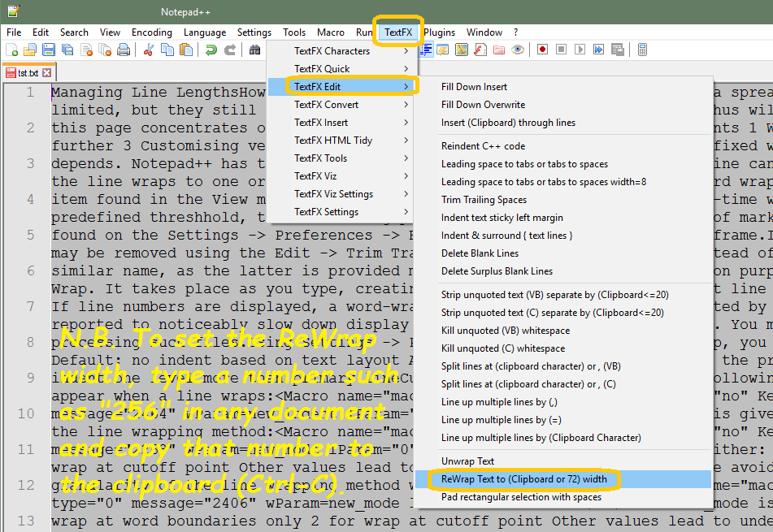Toggle the indent guide toolbar icon
The height and width of the screenshot is (532, 773).
pyautogui.click(x=426, y=50)
